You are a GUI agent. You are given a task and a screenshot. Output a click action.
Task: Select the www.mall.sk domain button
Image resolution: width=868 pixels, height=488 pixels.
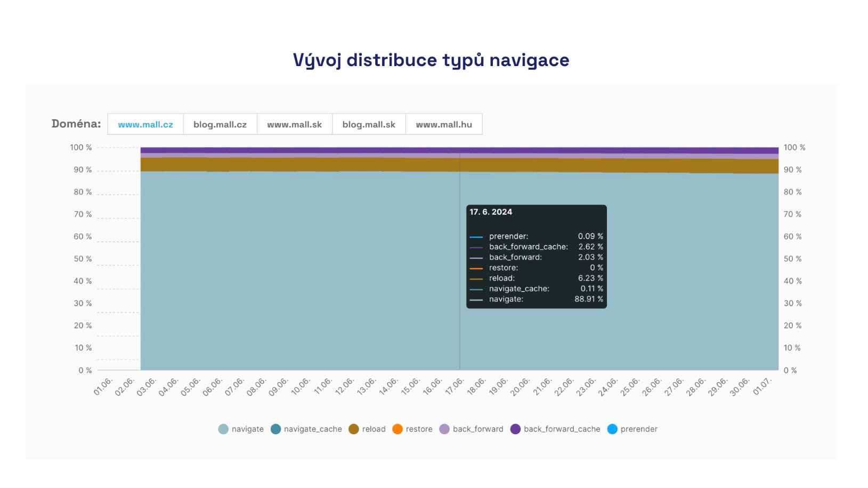coord(294,124)
